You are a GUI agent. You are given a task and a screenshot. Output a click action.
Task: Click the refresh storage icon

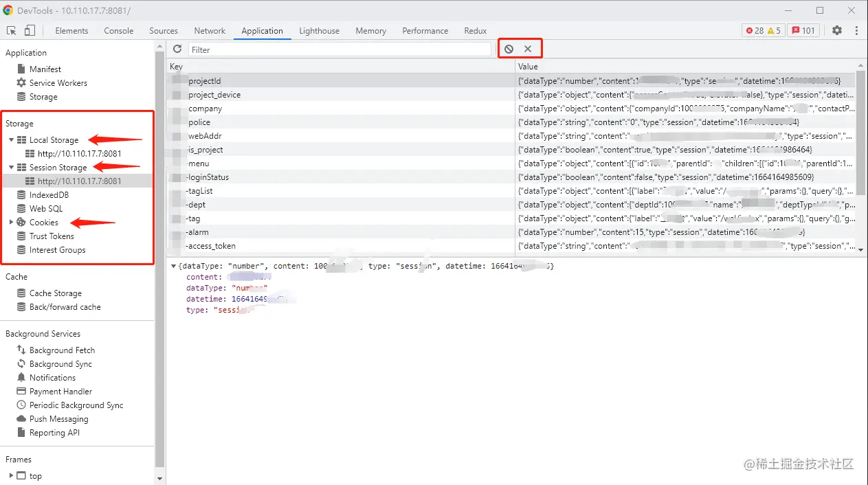177,49
